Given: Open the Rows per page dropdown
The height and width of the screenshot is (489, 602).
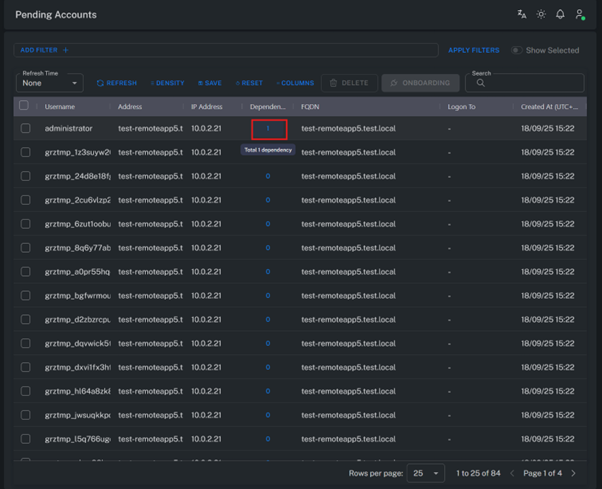Looking at the screenshot, I should (x=424, y=473).
